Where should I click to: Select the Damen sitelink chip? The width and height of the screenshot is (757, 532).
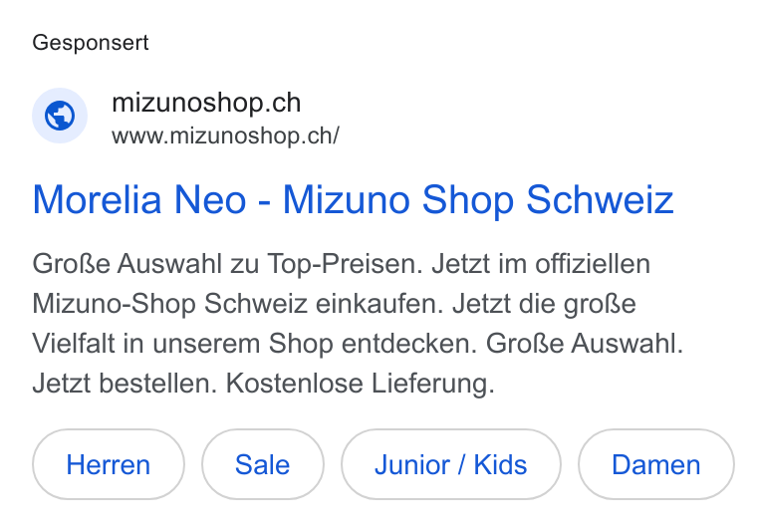pos(656,464)
